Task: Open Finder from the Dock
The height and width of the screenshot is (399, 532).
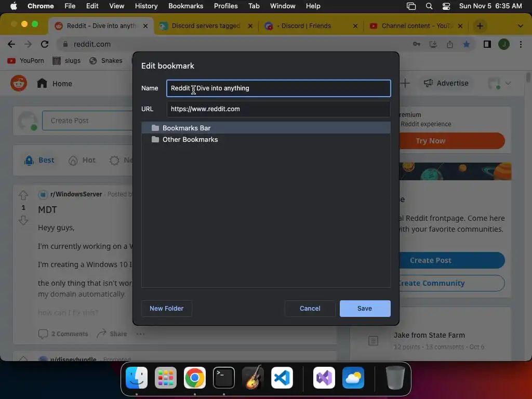Action: coord(137,378)
